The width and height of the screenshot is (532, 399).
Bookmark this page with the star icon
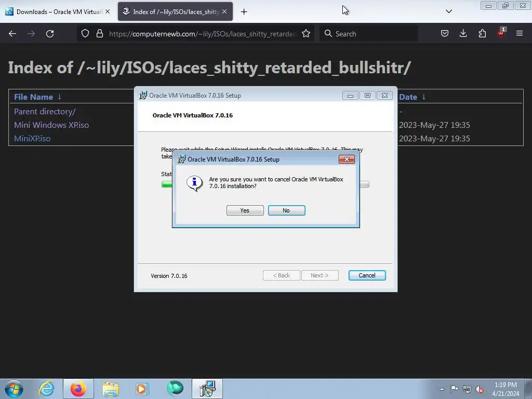tap(305, 34)
